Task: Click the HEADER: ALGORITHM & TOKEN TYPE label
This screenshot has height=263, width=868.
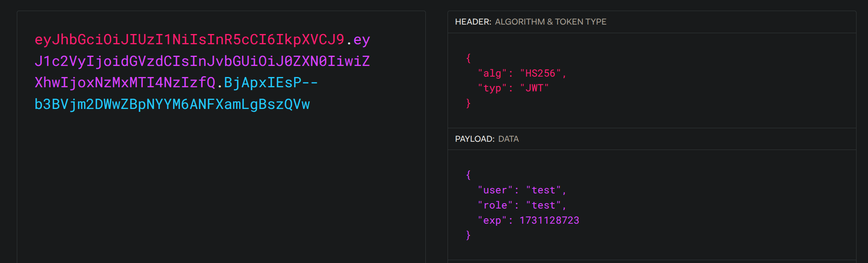Action: coord(530,22)
